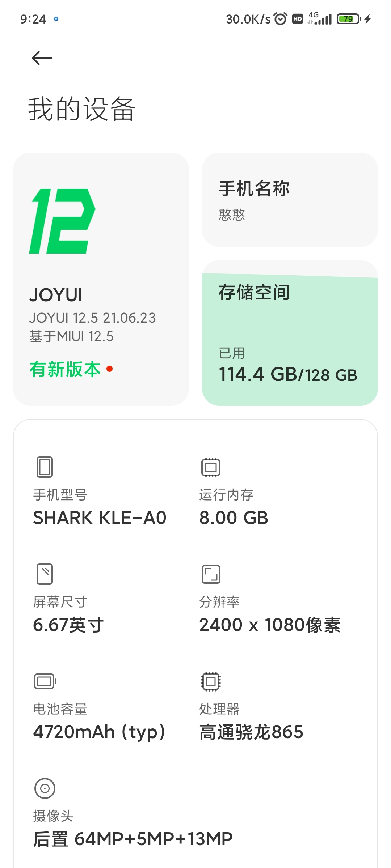Open the storage space card

pos(290,333)
